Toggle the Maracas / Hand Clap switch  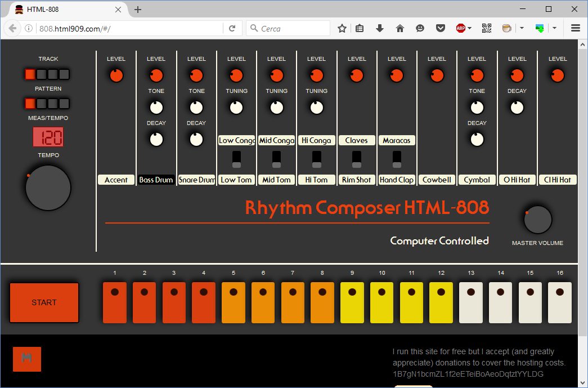397,159
